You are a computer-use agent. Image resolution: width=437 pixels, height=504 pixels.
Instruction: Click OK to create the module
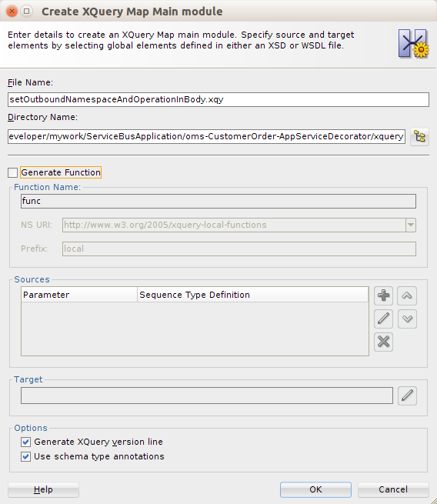[315, 489]
